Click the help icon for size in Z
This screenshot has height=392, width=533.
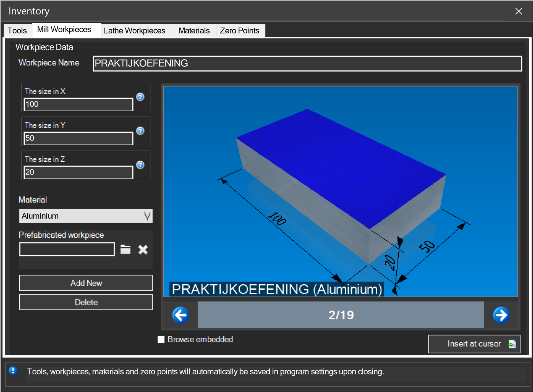tap(140, 165)
